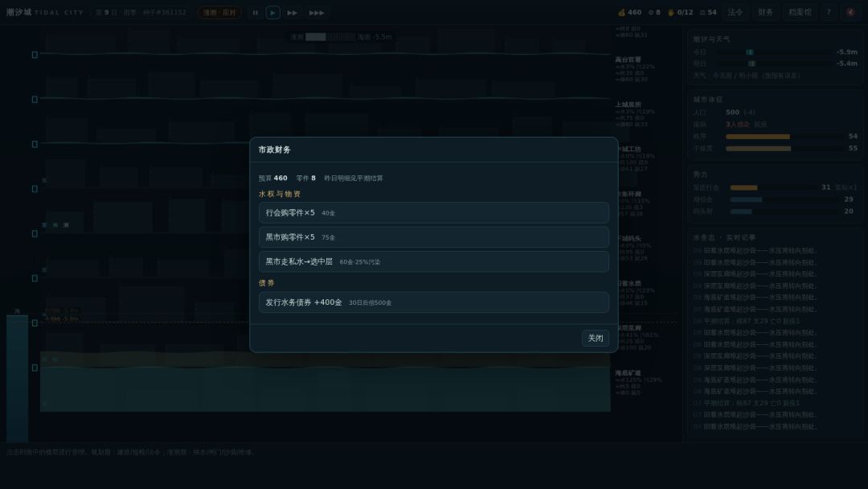Viewport: 868px width, 489px height.
Task: Click the 债券 section heading
Action: 266,283
